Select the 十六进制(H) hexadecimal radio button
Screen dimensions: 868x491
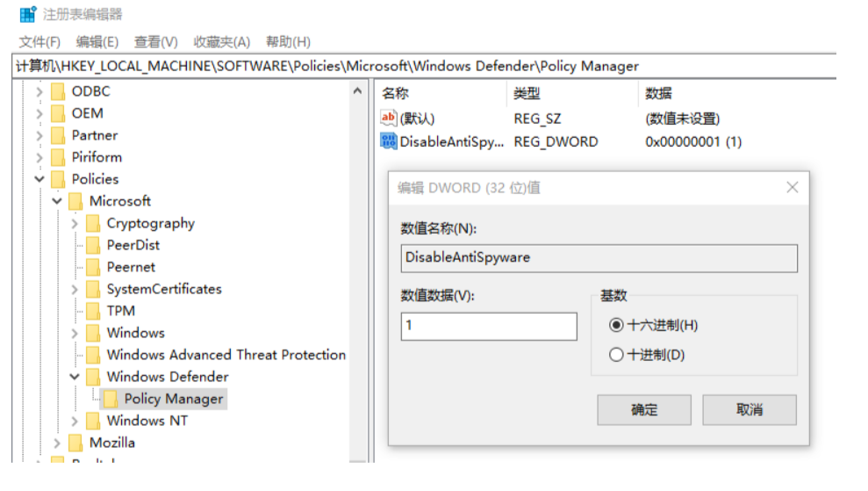pyautogui.click(x=616, y=325)
